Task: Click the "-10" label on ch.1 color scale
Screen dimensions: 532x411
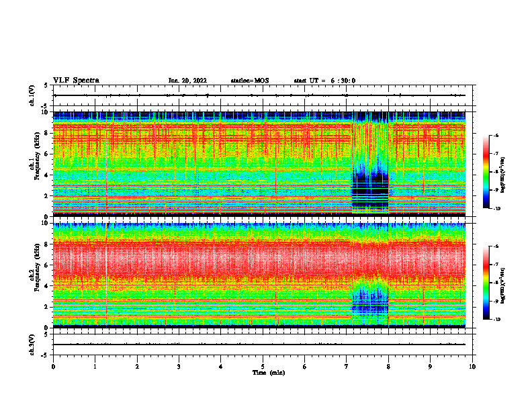Action: click(496, 209)
